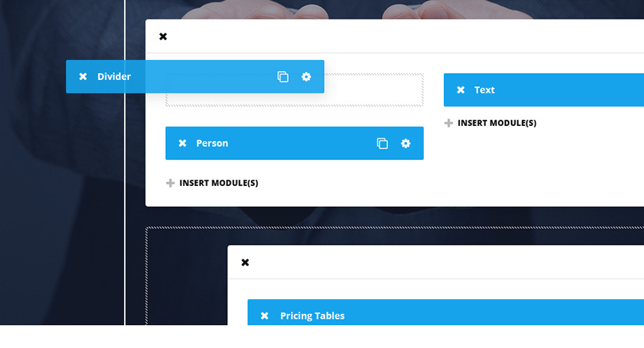Screen dimensions: 644x348
Task: Select the Person module bar
Action: click(295, 143)
